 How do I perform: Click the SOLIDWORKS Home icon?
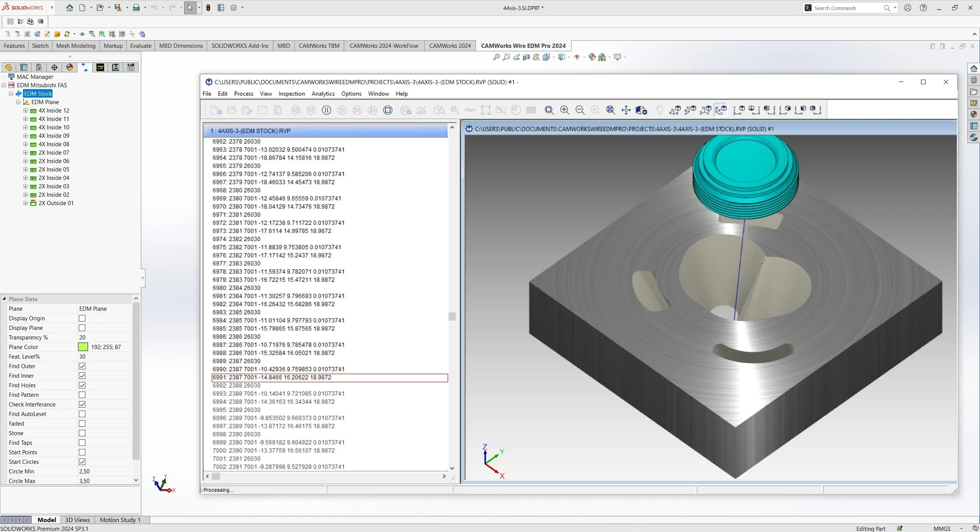pyautogui.click(x=69, y=8)
